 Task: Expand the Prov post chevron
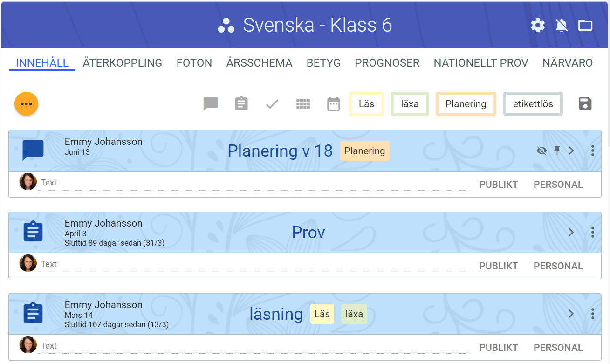(x=571, y=232)
